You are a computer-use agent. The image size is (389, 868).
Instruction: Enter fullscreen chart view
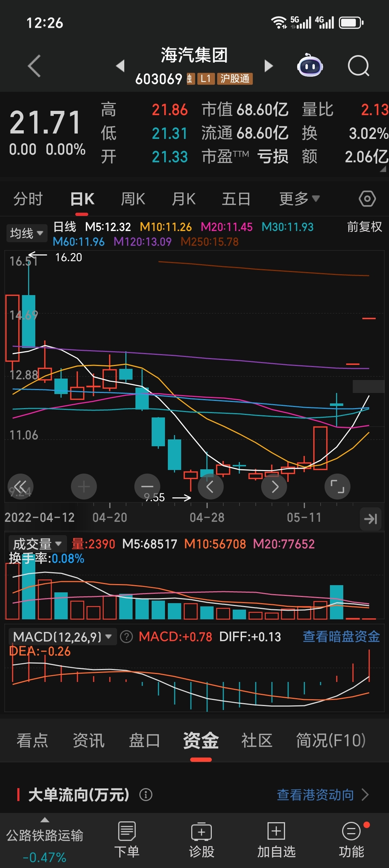coord(337,487)
